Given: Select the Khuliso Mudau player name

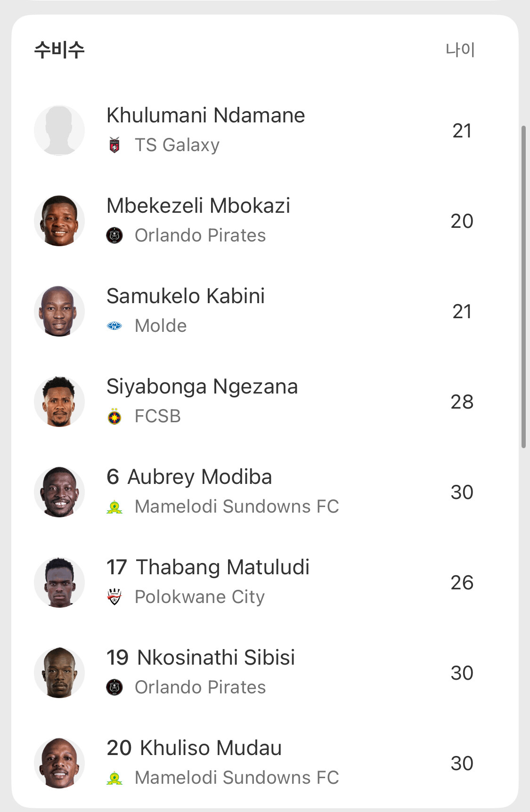Looking at the screenshot, I should coord(211,748).
